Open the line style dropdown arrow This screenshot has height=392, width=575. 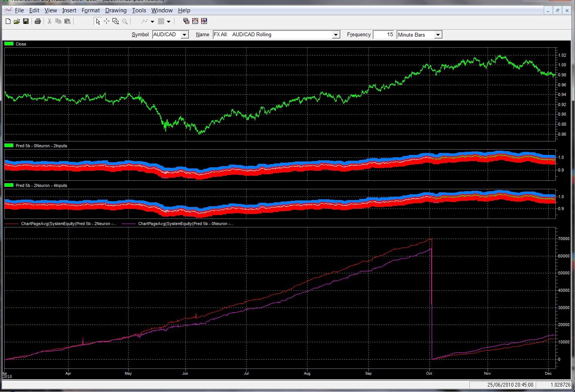152,22
